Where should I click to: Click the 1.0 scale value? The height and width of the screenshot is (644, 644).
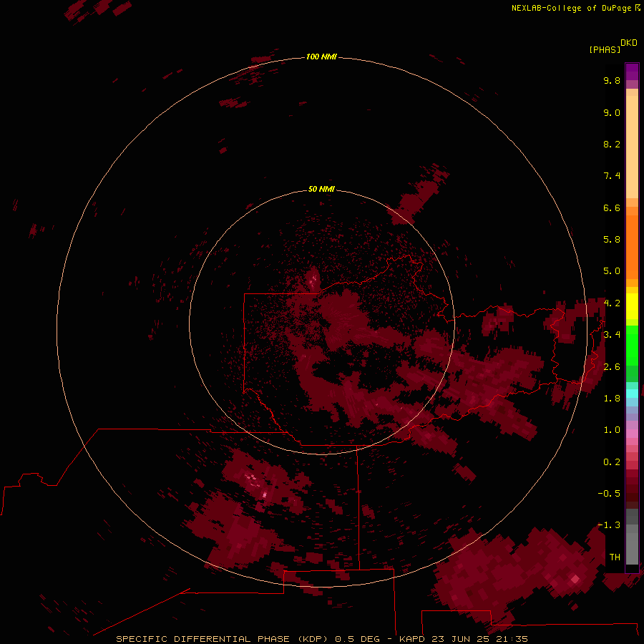click(x=612, y=430)
